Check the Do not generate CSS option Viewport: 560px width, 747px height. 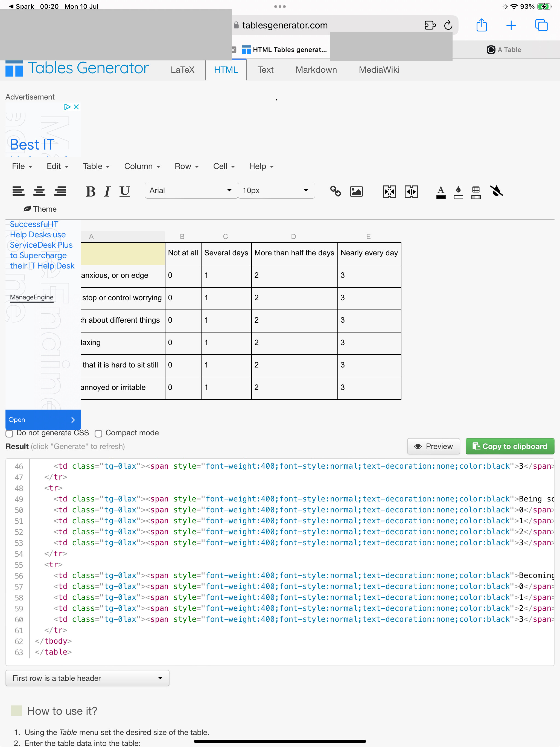click(9, 433)
